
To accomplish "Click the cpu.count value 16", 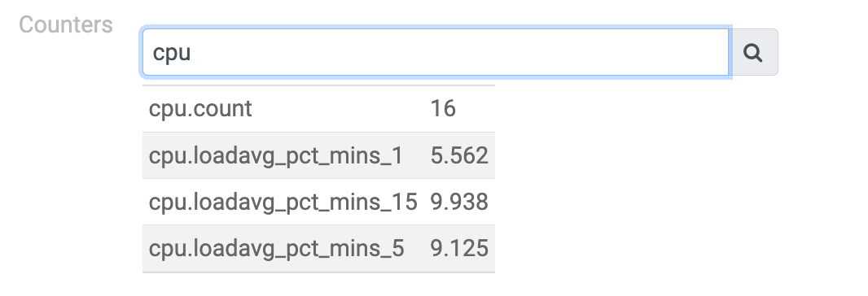I will [x=443, y=108].
